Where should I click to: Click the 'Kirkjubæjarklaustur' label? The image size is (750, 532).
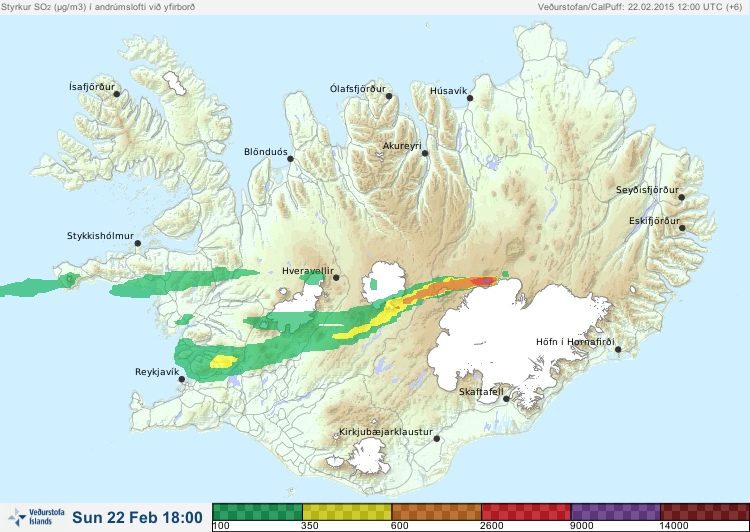coord(386,432)
